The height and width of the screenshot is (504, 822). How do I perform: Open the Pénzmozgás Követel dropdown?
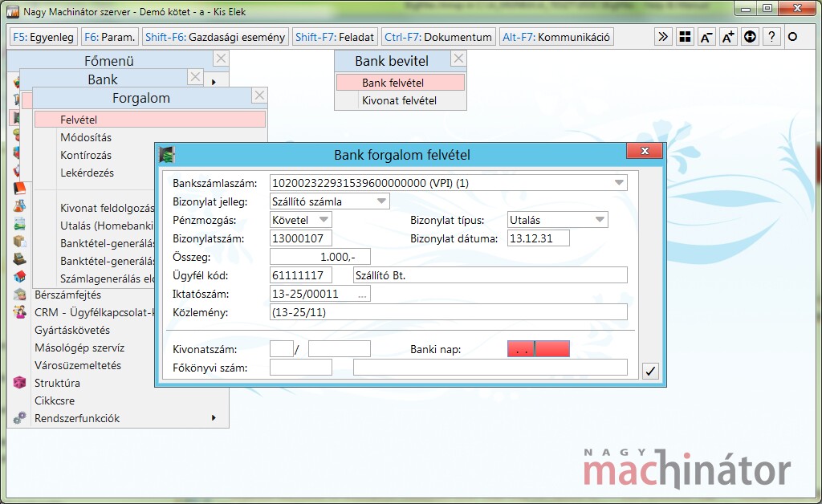(x=324, y=220)
